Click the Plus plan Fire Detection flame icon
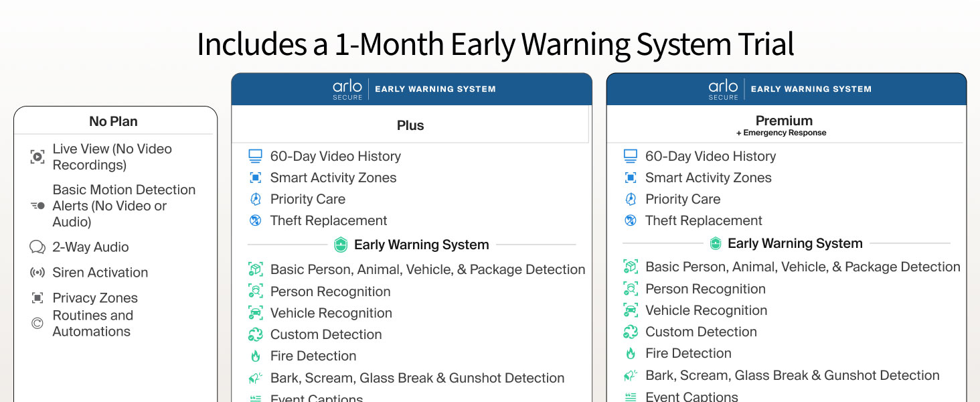This screenshot has height=402, width=980. tap(255, 356)
